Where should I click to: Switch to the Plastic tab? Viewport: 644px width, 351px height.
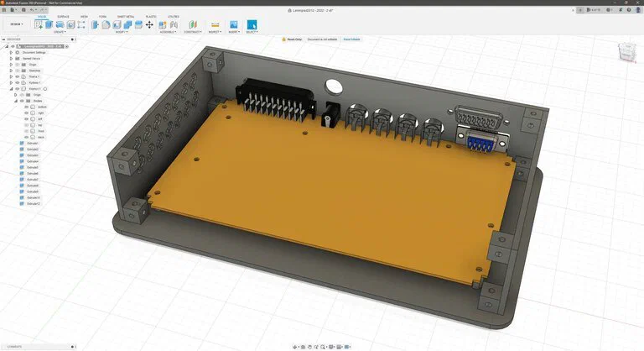(151, 17)
